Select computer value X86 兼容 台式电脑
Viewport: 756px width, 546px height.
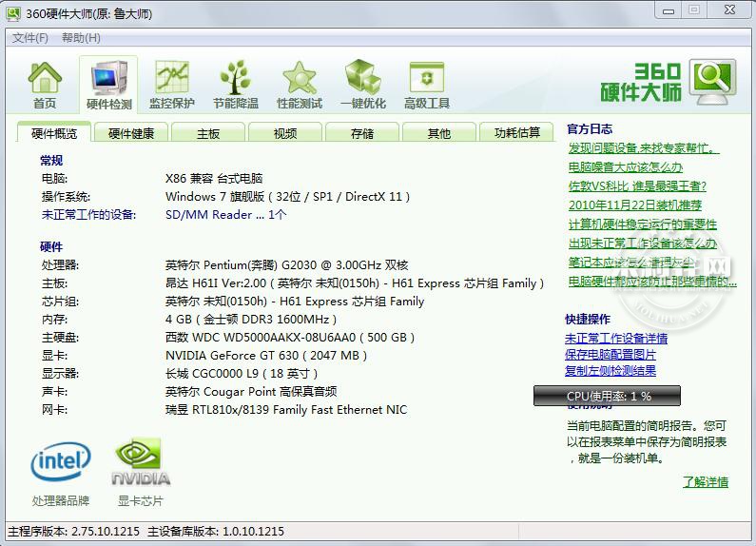point(214,179)
